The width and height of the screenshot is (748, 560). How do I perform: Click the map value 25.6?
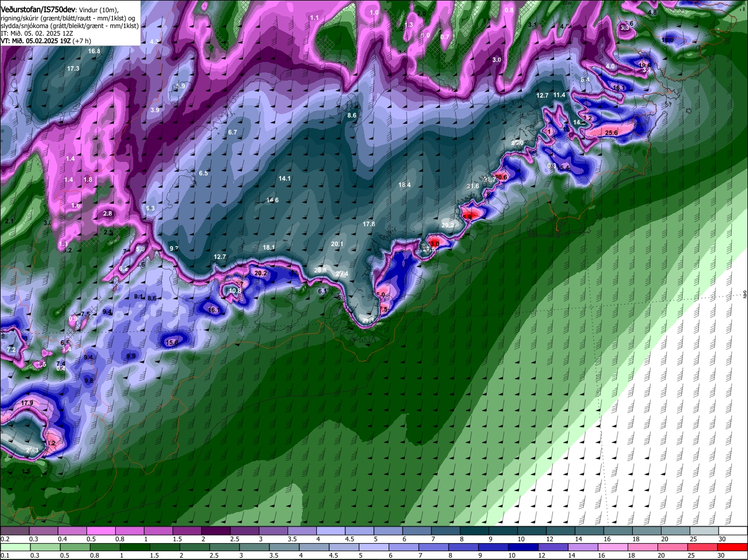(611, 133)
